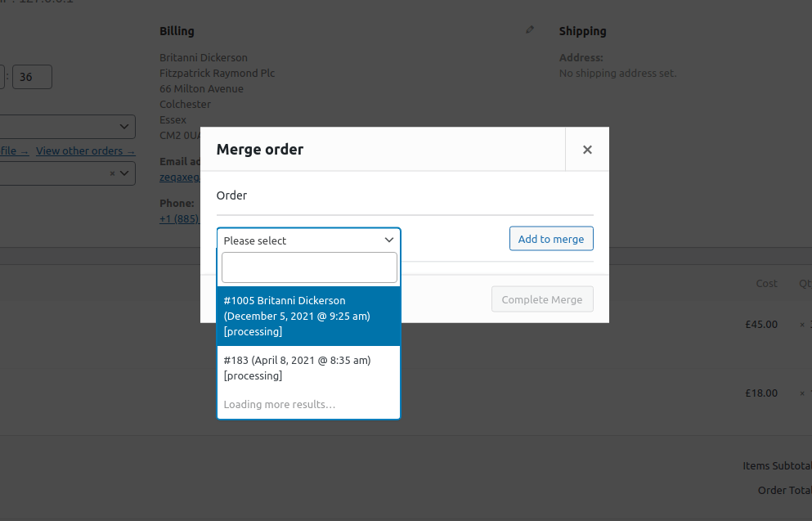The height and width of the screenshot is (521, 812).
Task: Select order #1005 Britanni Dickerson
Action: 308,316
